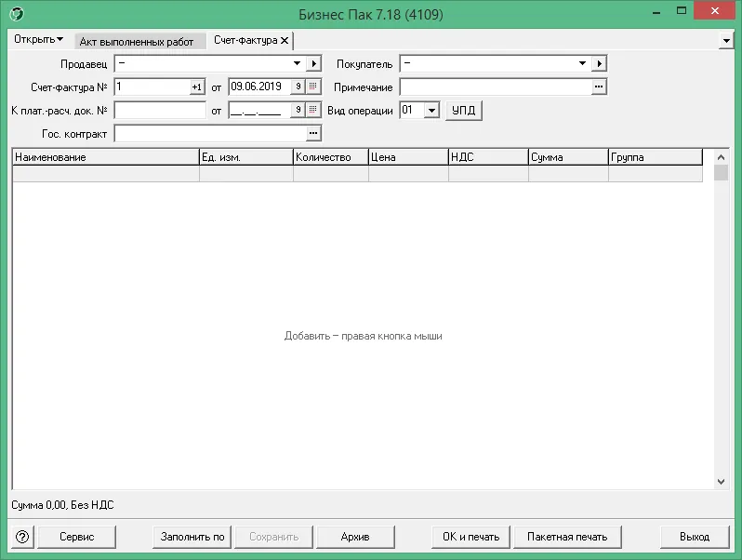The height and width of the screenshot is (560, 742).
Task: Click the Количество column header
Action: pyautogui.click(x=331, y=157)
